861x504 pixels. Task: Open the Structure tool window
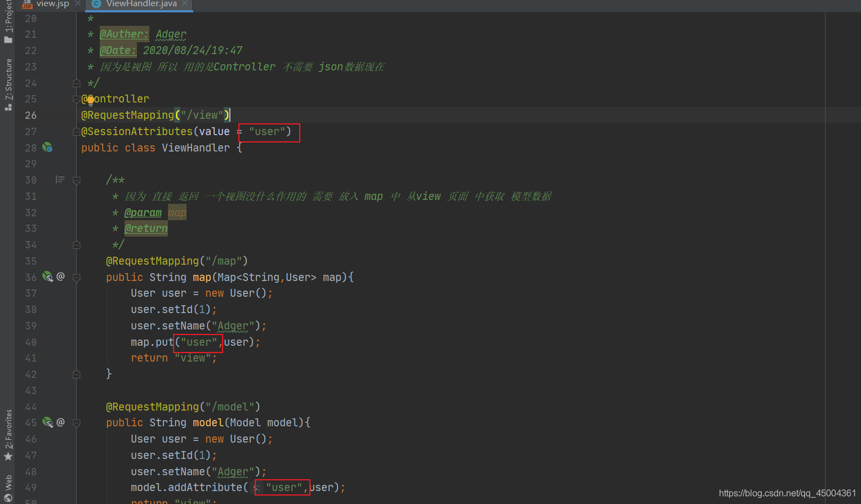[x=8, y=84]
